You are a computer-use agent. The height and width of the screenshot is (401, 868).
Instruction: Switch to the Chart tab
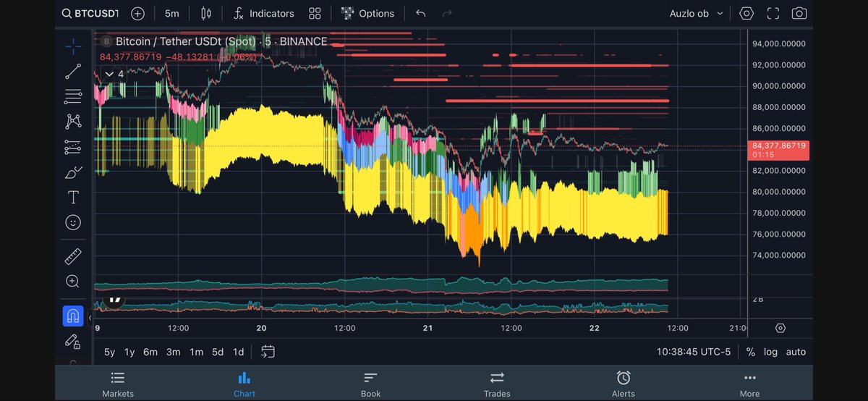point(244,384)
